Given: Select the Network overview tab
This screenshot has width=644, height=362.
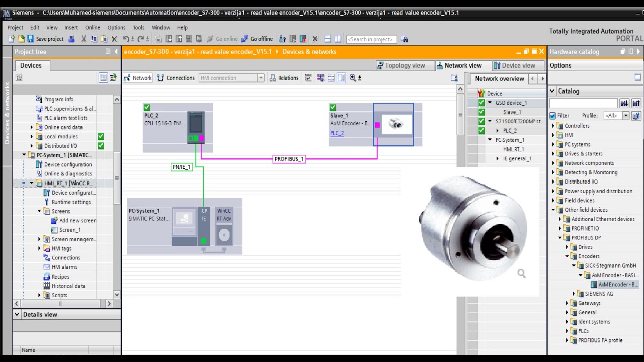Looking at the screenshot, I should [x=500, y=79].
